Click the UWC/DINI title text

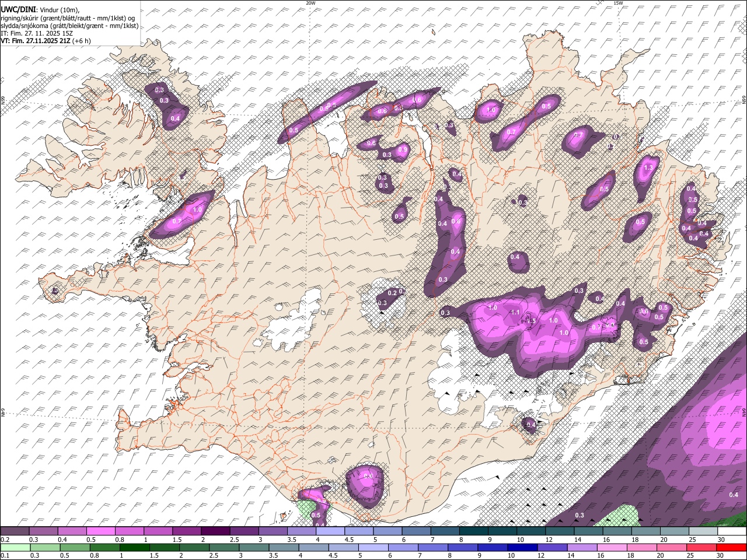[18, 10]
